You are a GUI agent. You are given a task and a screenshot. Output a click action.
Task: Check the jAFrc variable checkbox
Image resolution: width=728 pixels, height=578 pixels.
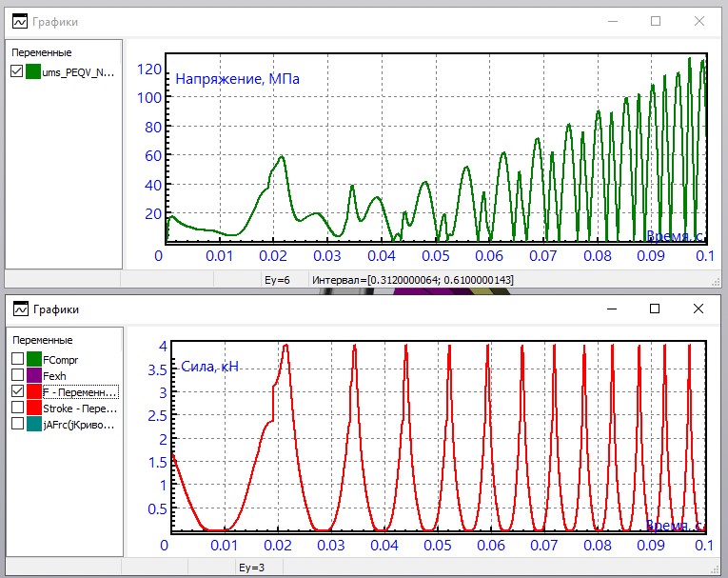[x=16, y=425]
